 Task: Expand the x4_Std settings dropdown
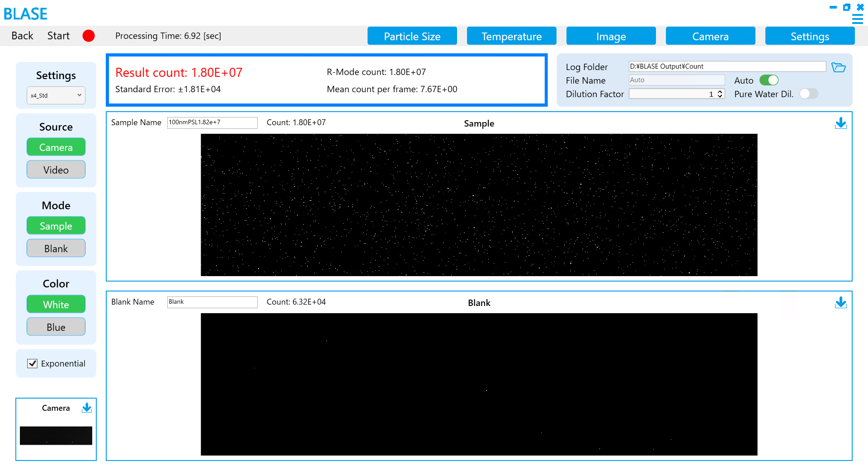[x=56, y=95]
